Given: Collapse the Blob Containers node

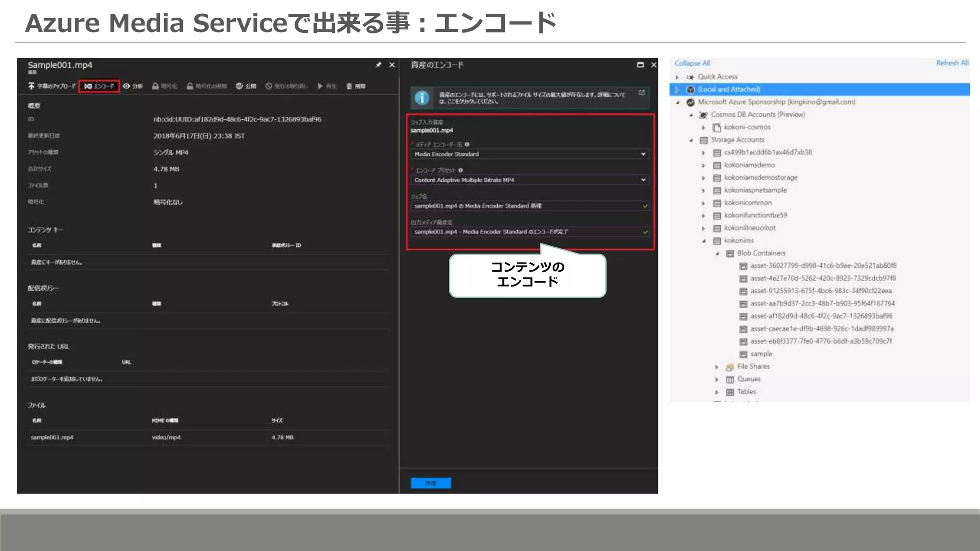Looking at the screenshot, I should pyautogui.click(x=717, y=253).
